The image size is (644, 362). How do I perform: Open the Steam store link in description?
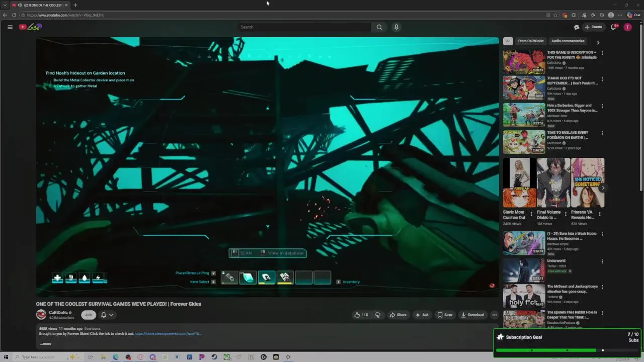(x=168, y=333)
